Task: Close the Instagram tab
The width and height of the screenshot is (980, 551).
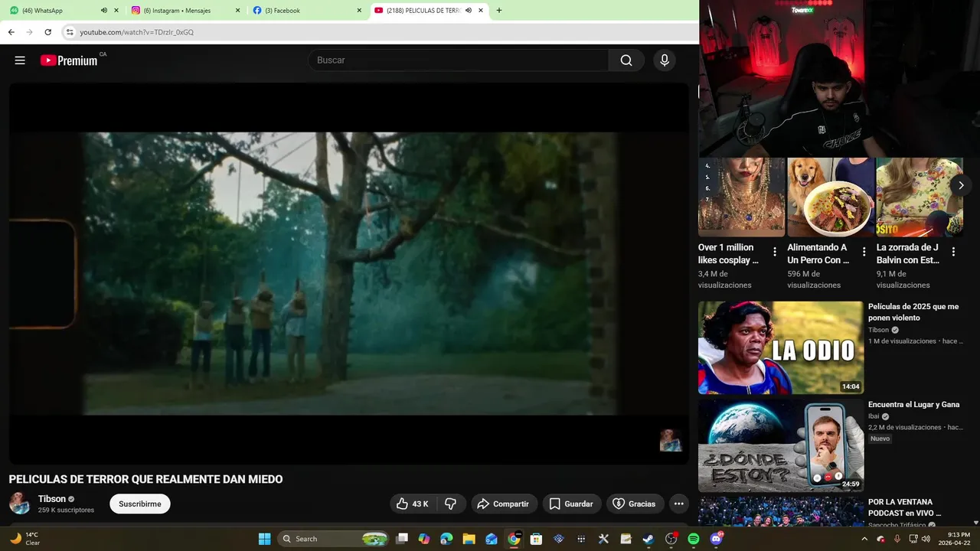Action: pyautogui.click(x=237, y=11)
